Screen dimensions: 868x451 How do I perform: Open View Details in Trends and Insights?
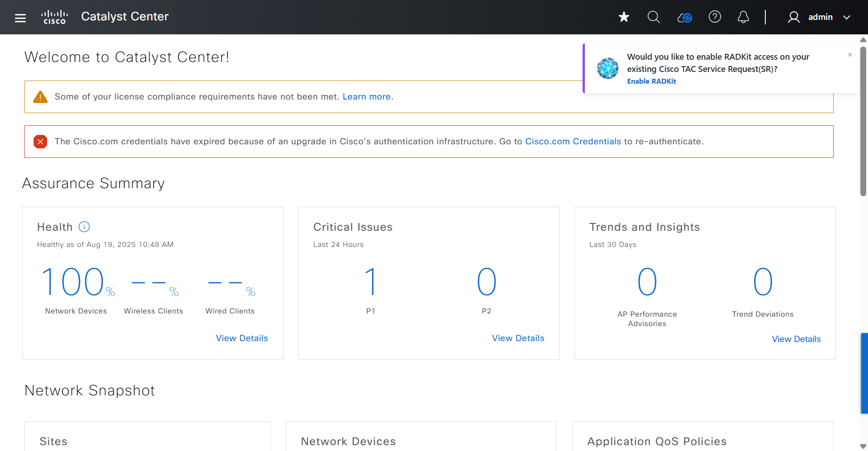click(x=796, y=339)
